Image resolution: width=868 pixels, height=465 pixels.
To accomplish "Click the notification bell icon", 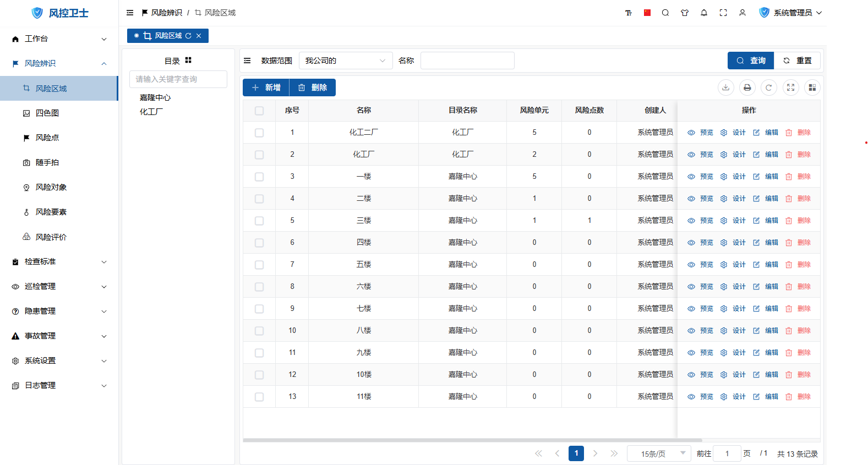I will click(x=704, y=13).
